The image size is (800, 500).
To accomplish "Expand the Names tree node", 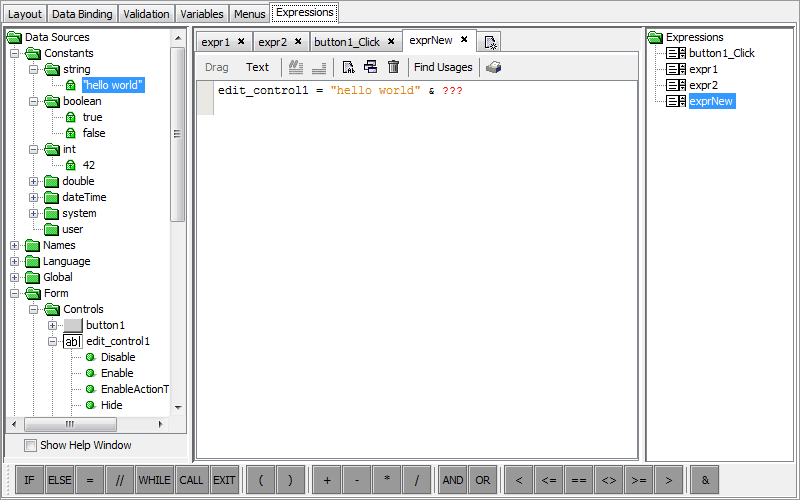I will (x=15, y=245).
